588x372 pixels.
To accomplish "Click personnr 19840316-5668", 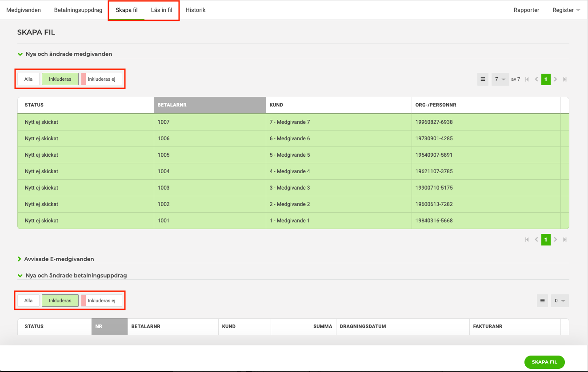I will point(434,221).
